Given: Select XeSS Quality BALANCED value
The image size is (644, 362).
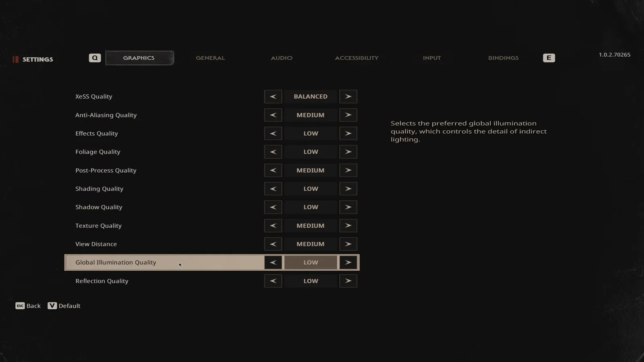Looking at the screenshot, I should point(311,97).
